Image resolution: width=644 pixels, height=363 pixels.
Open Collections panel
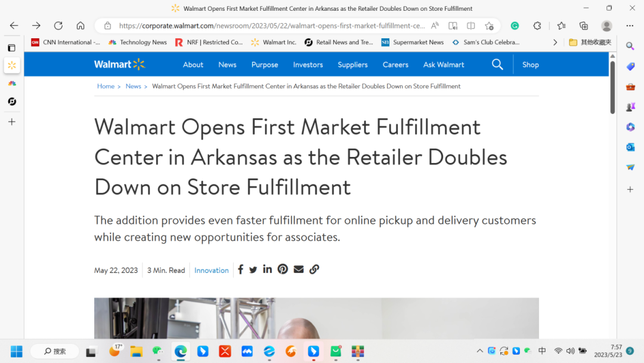(x=584, y=26)
